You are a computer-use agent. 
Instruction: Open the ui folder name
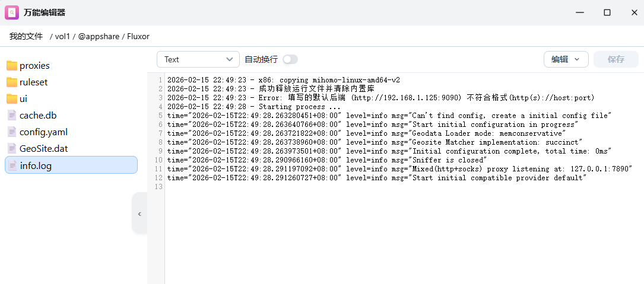[23, 99]
